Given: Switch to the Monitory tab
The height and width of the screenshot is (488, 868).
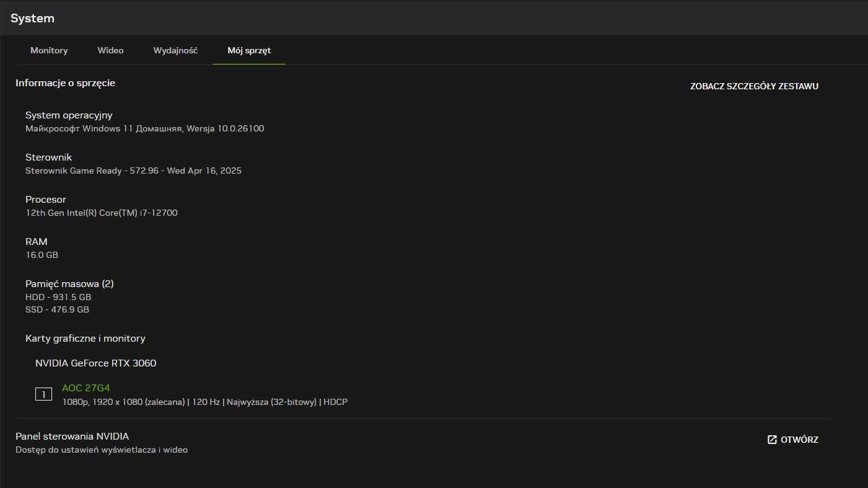Looking at the screenshot, I should [49, 50].
